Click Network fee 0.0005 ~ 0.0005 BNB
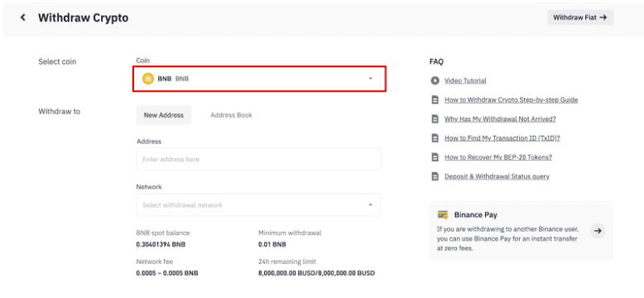The width and height of the screenshot is (644, 298). point(166,273)
